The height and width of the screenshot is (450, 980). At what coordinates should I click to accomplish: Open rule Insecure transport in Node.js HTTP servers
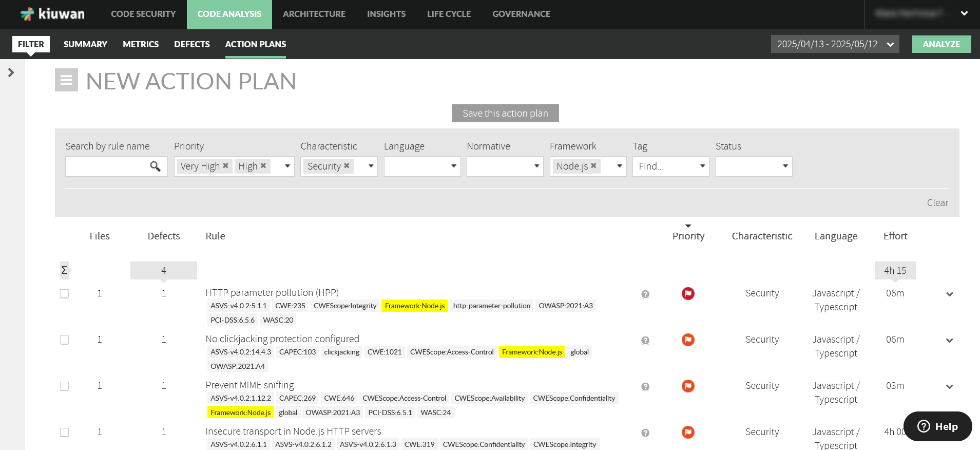coord(293,431)
